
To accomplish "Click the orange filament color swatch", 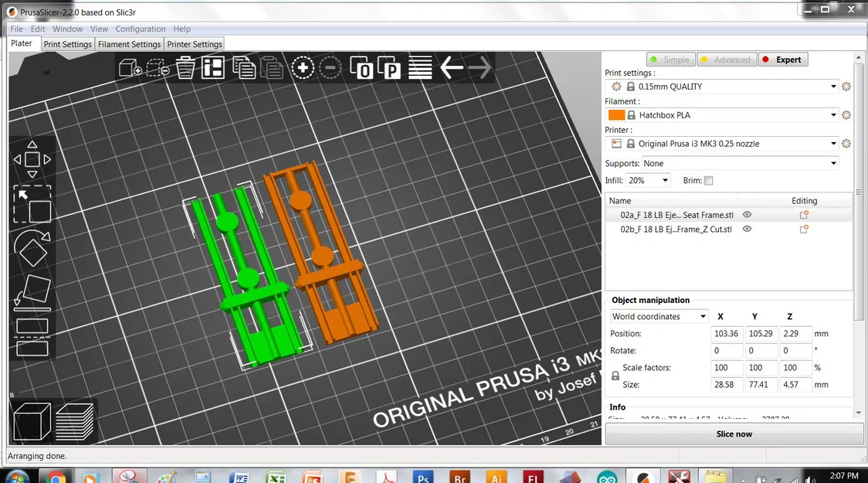I will tap(616, 114).
